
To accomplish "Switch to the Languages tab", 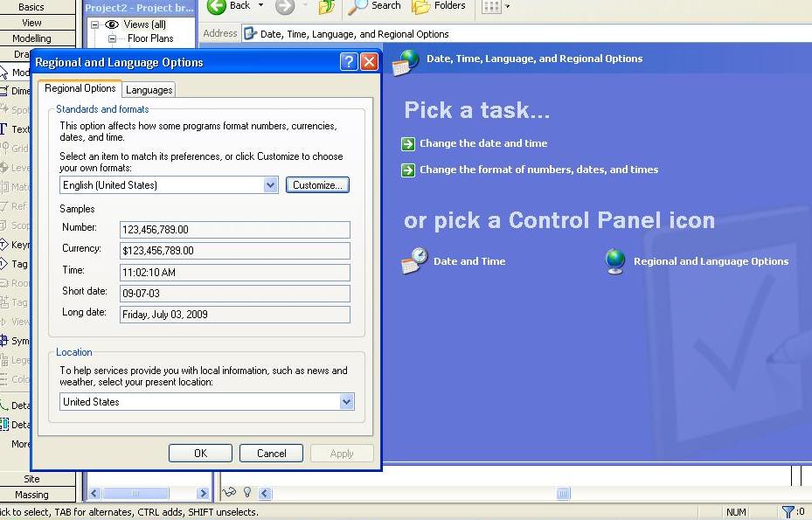I will (149, 90).
